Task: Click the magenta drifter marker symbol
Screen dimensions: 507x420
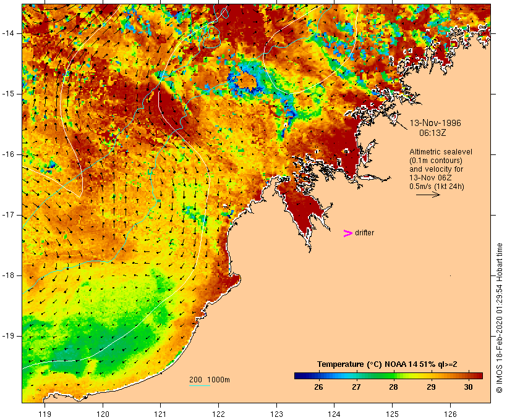Action: point(347,233)
